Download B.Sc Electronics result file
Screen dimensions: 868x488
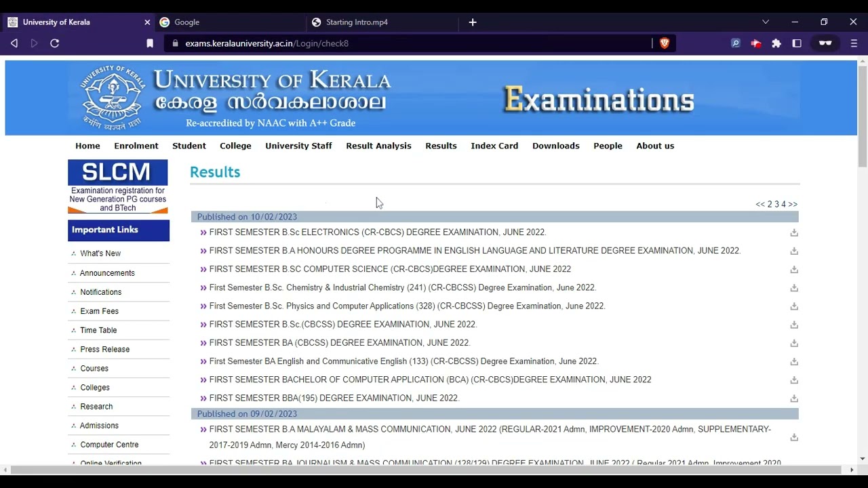794,232
